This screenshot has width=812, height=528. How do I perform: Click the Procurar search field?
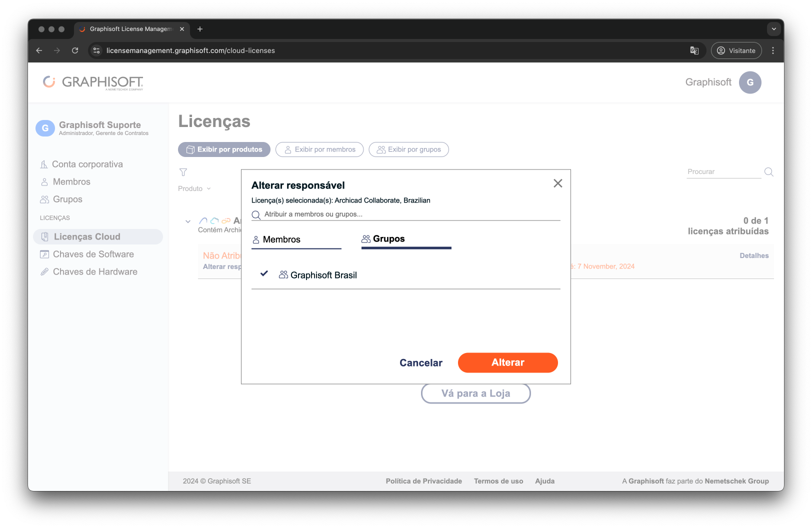coord(724,171)
